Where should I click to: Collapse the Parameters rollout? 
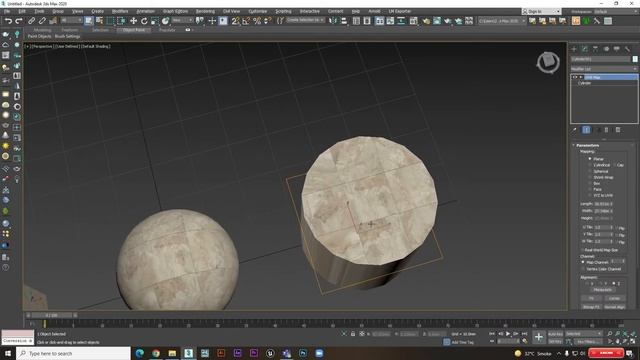click(587, 145)
